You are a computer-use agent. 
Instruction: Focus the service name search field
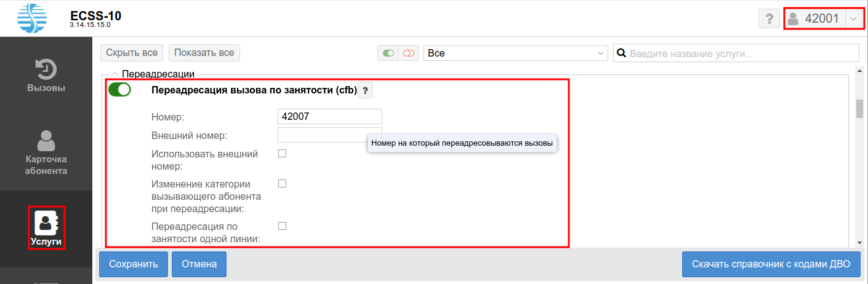pos(742,53)
